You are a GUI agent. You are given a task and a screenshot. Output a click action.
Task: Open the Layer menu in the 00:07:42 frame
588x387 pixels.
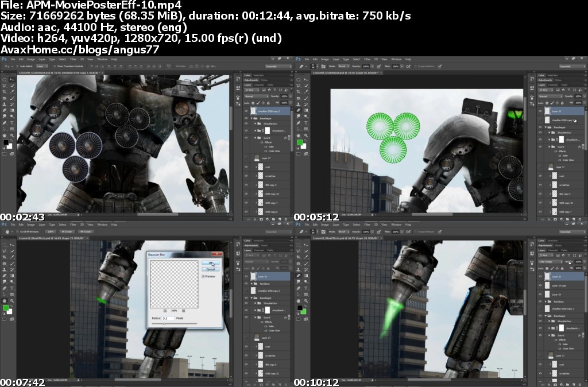tap(42, 225)
